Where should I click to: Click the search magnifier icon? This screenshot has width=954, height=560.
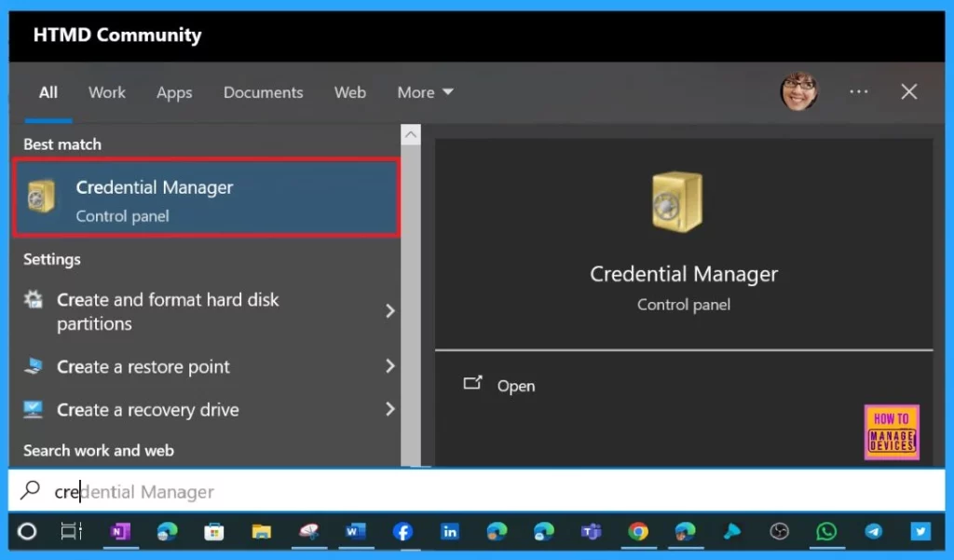pos(30,490)
